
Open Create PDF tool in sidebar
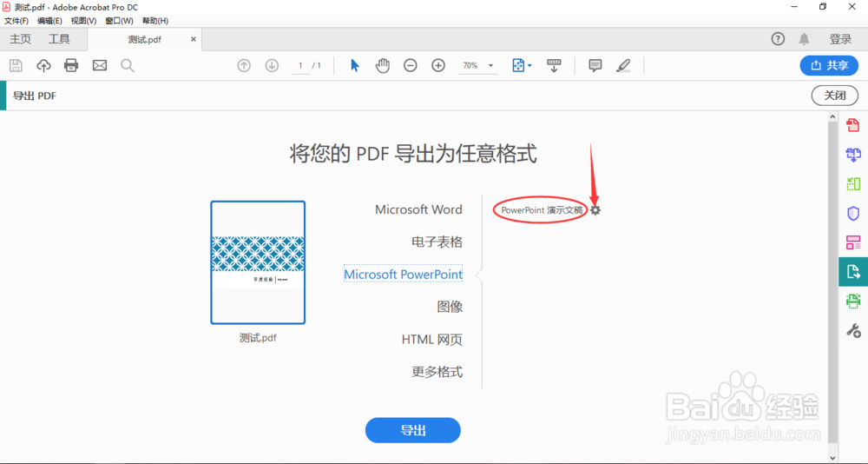click(x=853, y=125)
